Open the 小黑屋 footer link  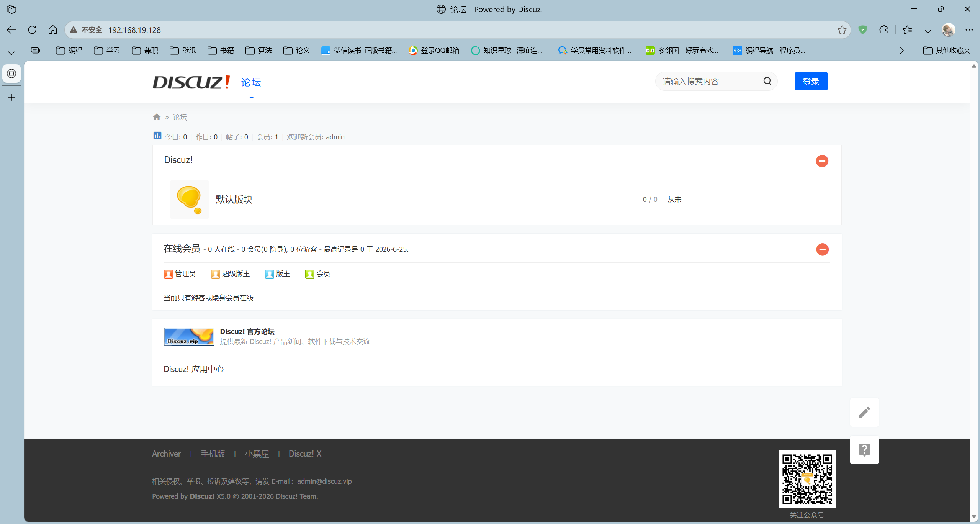coord(257,454)
